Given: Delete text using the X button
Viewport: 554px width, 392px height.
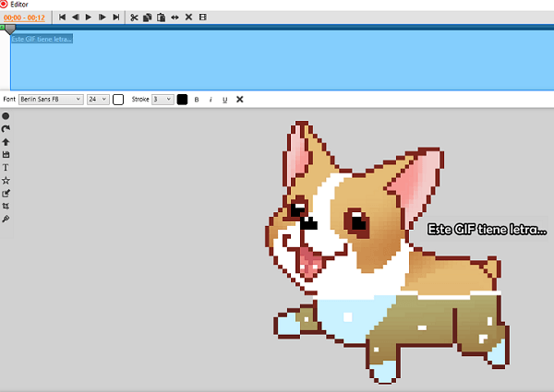Looking at the screenshot, I should (239, 100).
